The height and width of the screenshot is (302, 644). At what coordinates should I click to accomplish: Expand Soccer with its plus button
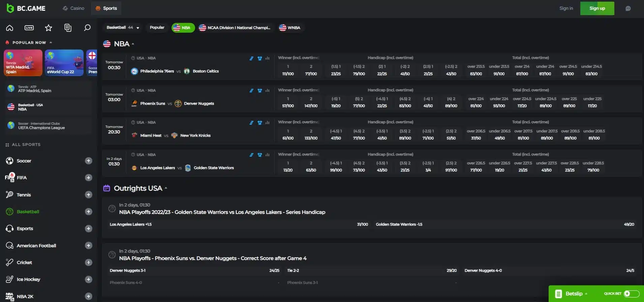click(89, 161)
